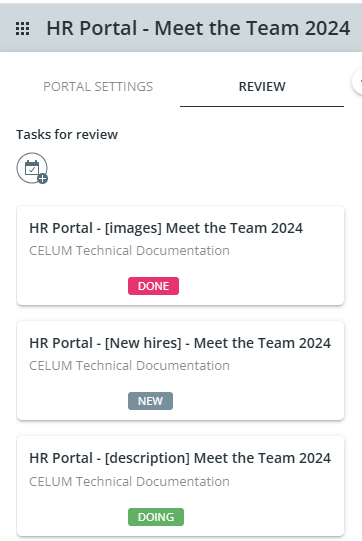Open the [New hires] Meet the Team 2024 task
This screenshot has height=541, width=362.
[180, 343]
